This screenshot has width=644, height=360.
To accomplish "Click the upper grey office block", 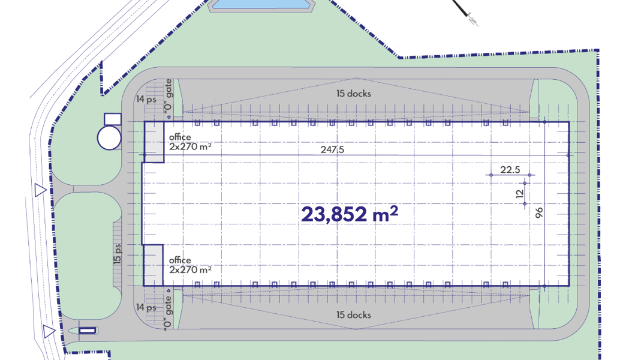I will point(154,142).
